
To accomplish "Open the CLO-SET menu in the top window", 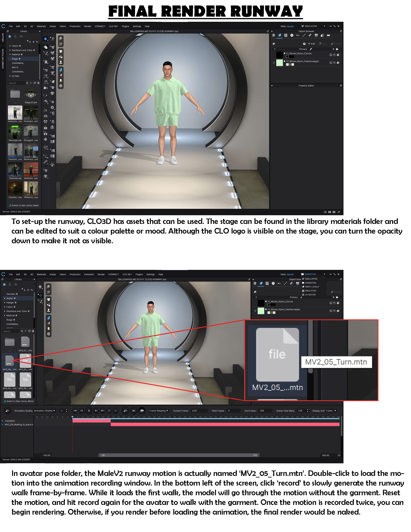I will (113, 26).
